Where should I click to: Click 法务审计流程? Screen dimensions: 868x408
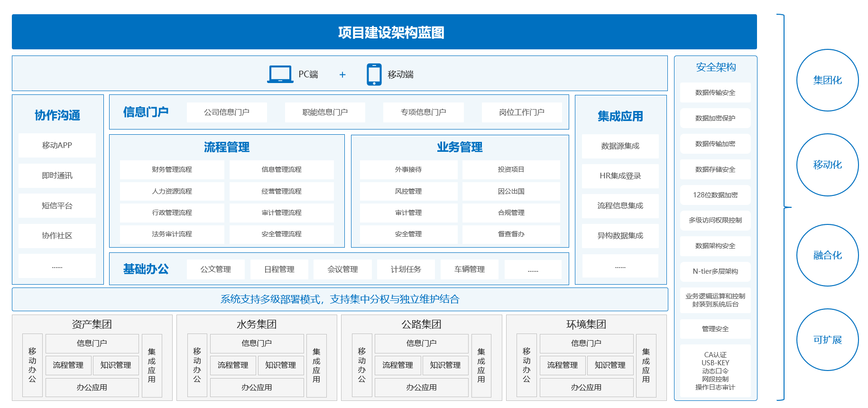click(172, 234)
